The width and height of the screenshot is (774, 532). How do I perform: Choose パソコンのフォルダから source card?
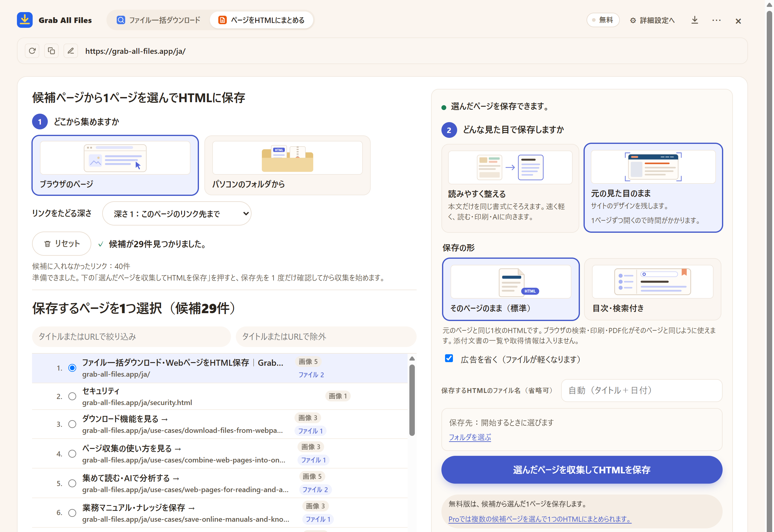click(287, 165)
